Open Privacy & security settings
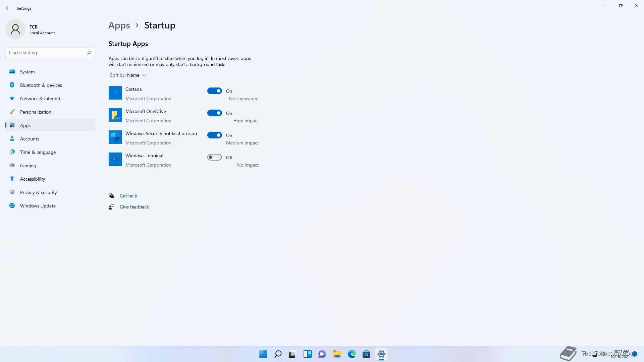644x362 pixels. click(38, 192)
